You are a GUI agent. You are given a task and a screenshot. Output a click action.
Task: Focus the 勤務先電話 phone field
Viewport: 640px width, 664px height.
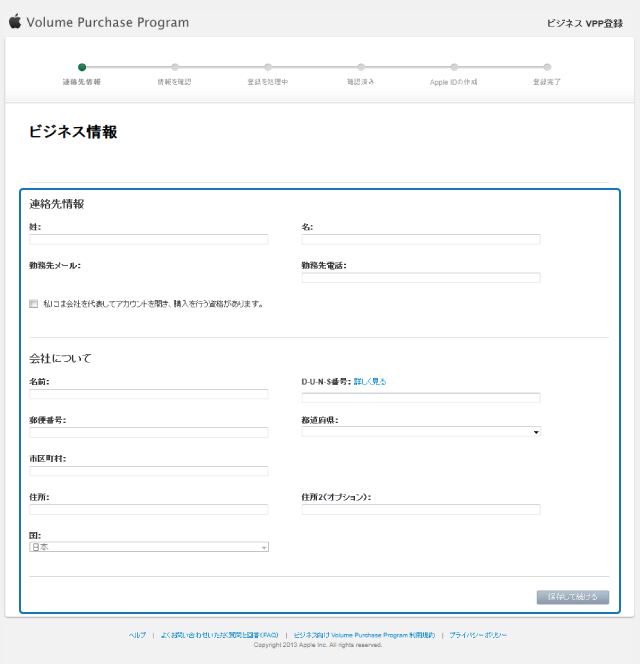(421, 277)
